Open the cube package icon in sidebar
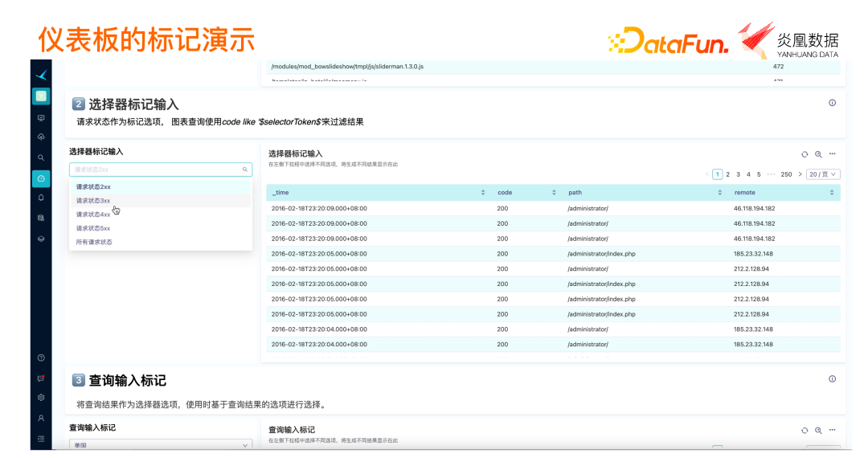Image resolution: width=868 pixels, height=458 pixels. [x=41, y=239]
